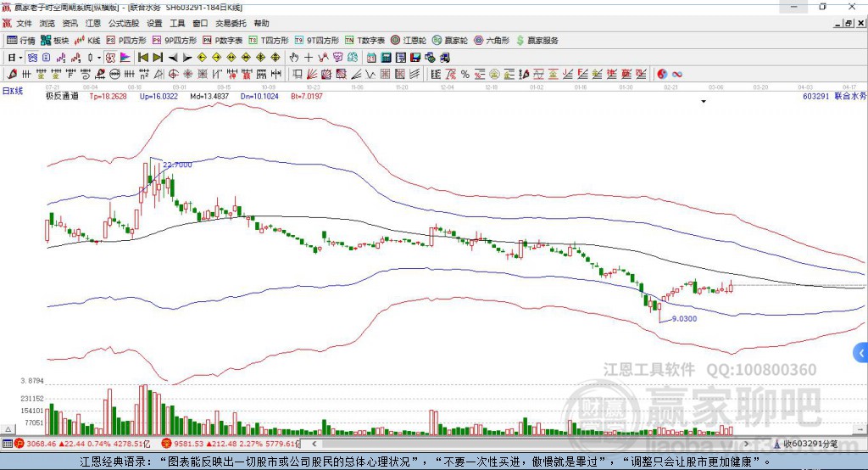Open the 江恩 menu
The height and width of the screenshot is (470, 868).
[93, 23]
